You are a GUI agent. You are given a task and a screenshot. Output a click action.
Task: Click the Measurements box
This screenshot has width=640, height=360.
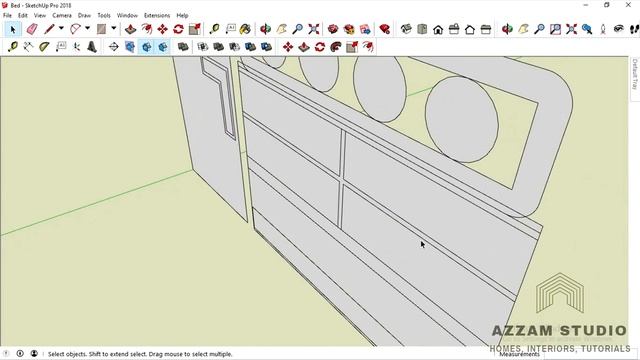[590, 354]
